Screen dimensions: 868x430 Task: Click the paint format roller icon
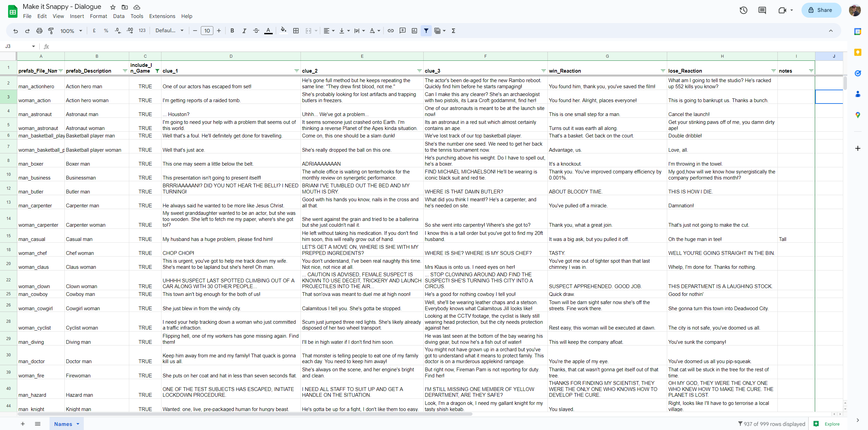tap(51, 31)
